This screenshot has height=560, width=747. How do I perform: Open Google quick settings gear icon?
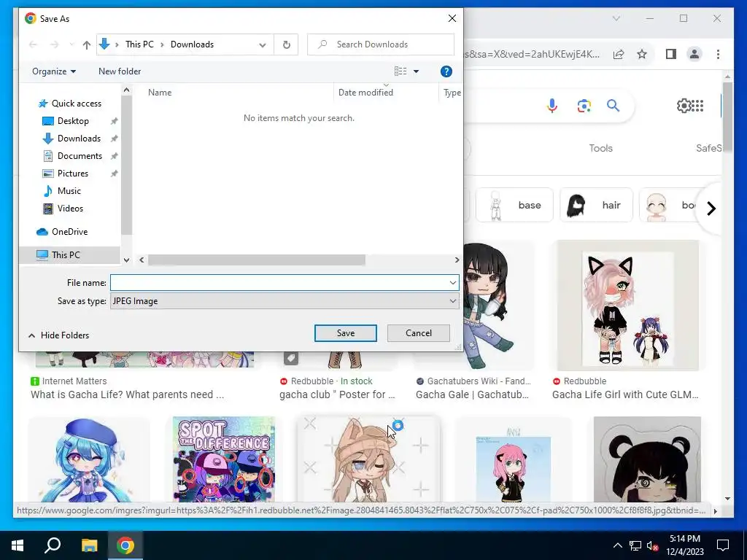[x=683, y=106]
